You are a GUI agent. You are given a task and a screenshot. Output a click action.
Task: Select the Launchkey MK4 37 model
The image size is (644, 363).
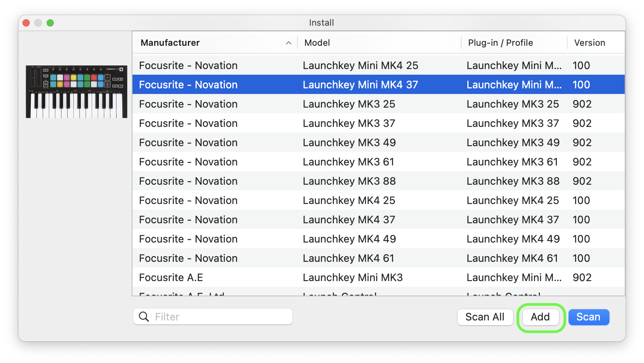[x=349, y=220]
